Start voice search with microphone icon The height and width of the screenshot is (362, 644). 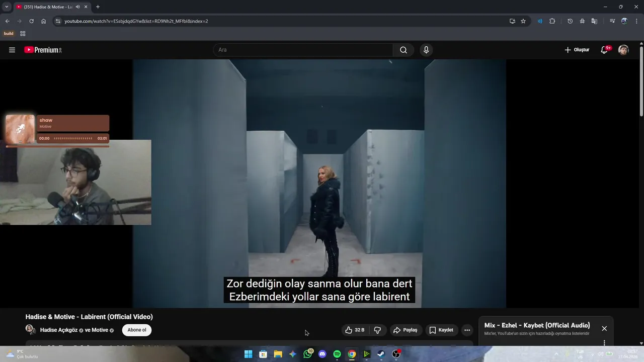pyautogui.click(x=426, y=50)
